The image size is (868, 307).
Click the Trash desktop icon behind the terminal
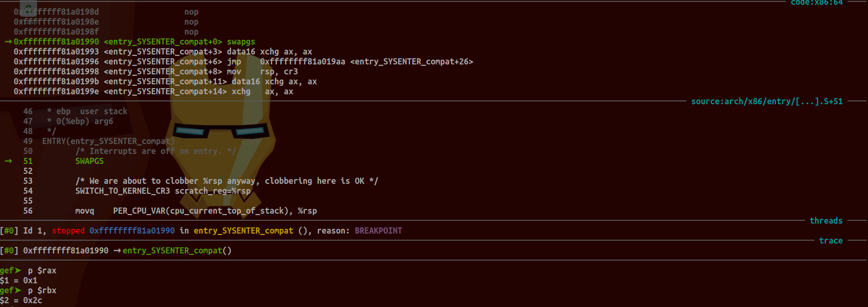pos(28,9)
